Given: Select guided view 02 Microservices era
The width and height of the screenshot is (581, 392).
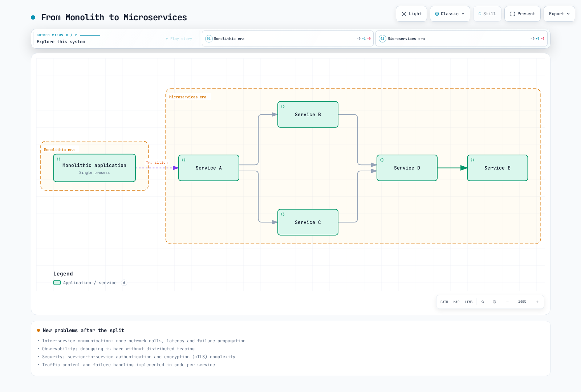Looking at the screenshot, I should 461,38.
